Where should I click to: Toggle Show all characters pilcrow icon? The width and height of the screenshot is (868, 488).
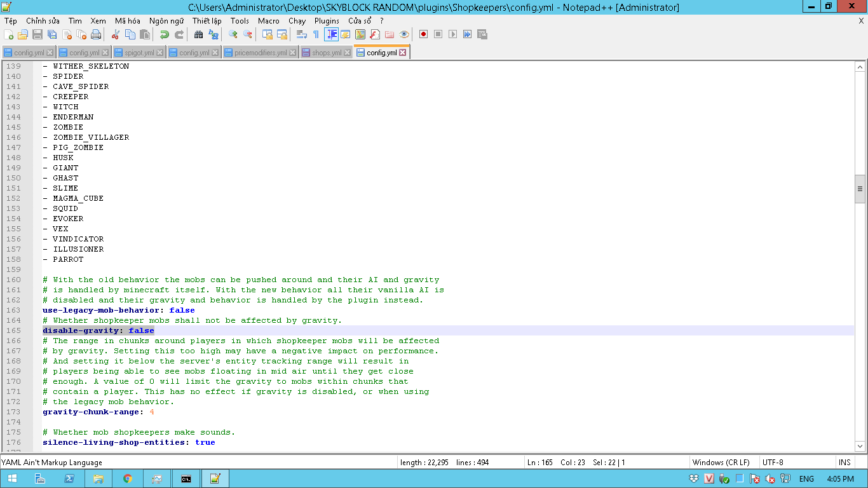coord(316,34)
